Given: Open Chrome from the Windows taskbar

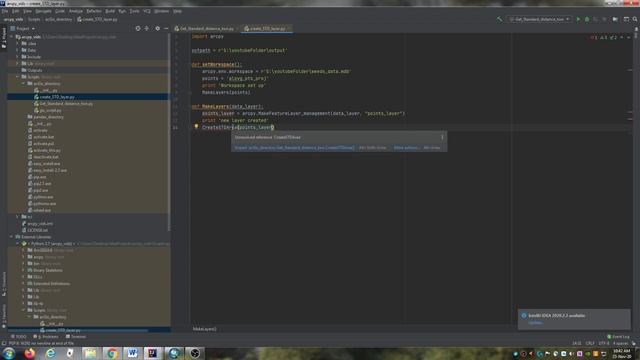Looking at the screenshot, I should click(111, 353).
